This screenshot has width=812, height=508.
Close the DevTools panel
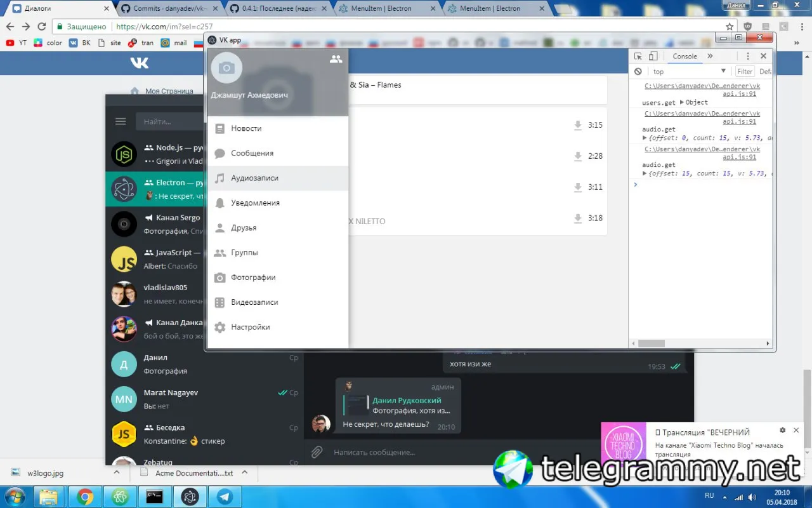click(x=763, y=57)
